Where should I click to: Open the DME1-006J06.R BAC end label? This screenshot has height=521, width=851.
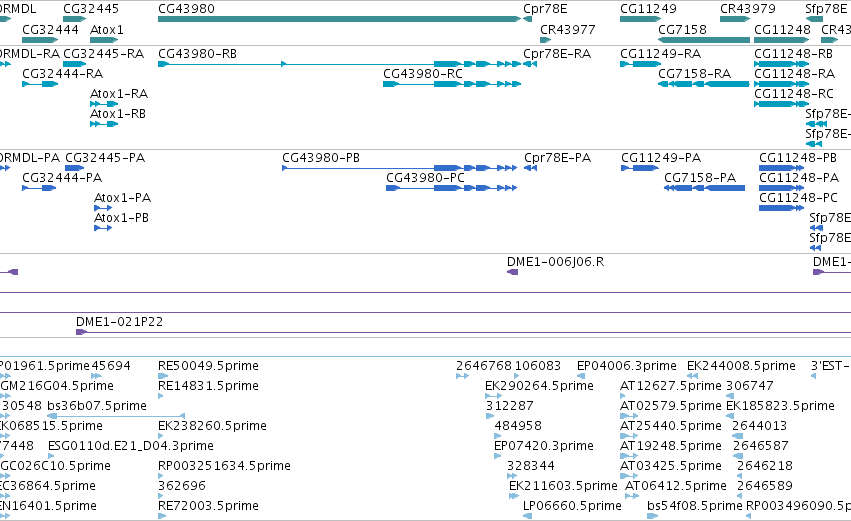click(555, 262)
